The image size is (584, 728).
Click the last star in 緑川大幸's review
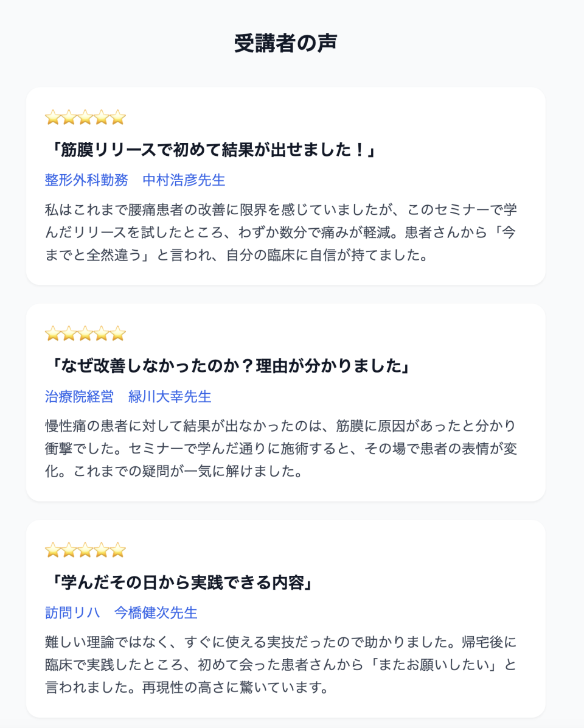click(x=118, y=334)
